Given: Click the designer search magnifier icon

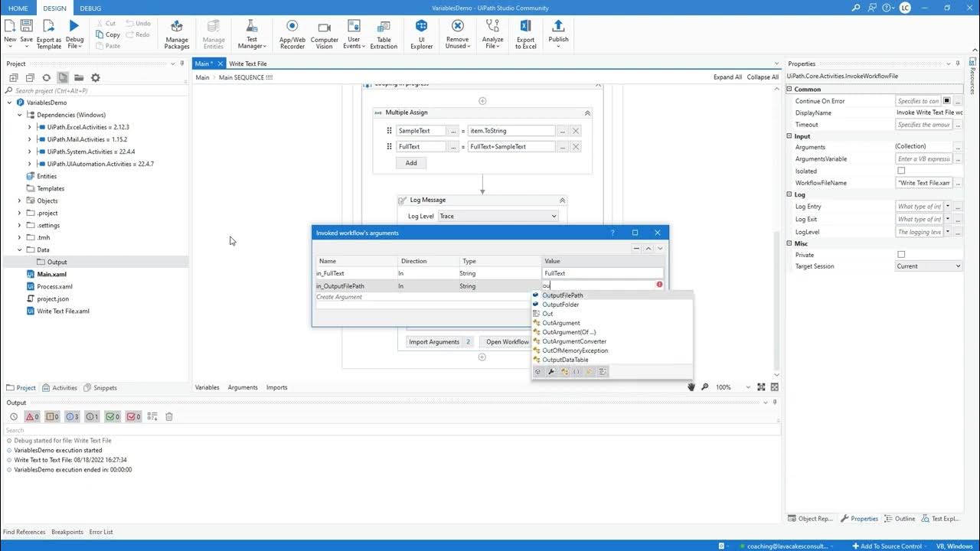Looking at the screenshot, I should [x=704, y=387].
